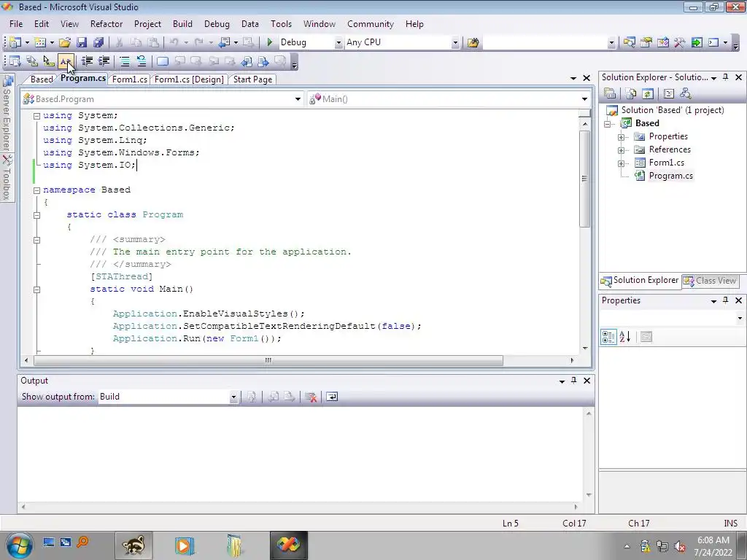Collapse the namespace Based code block
Image resolution: width=747 pixels, height=560 pixels.
[x=36, y=190]
